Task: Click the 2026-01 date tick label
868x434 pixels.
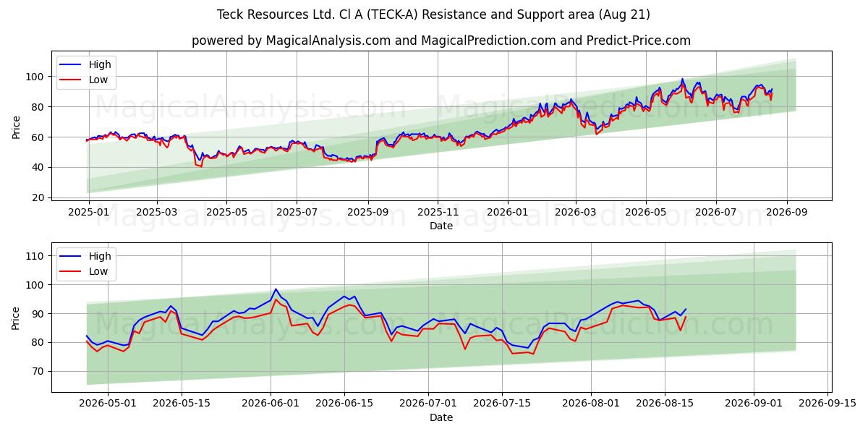Action: pos(507,212)
